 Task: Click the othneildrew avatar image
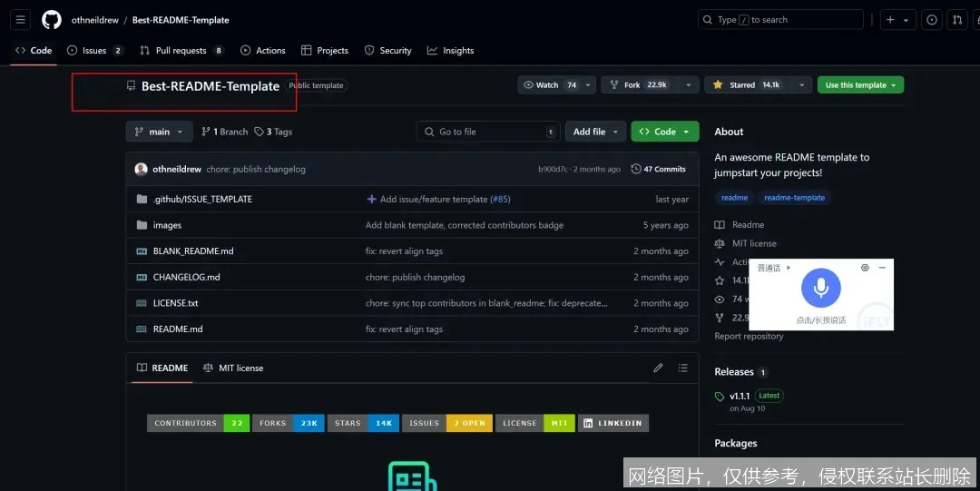(142, 169)
